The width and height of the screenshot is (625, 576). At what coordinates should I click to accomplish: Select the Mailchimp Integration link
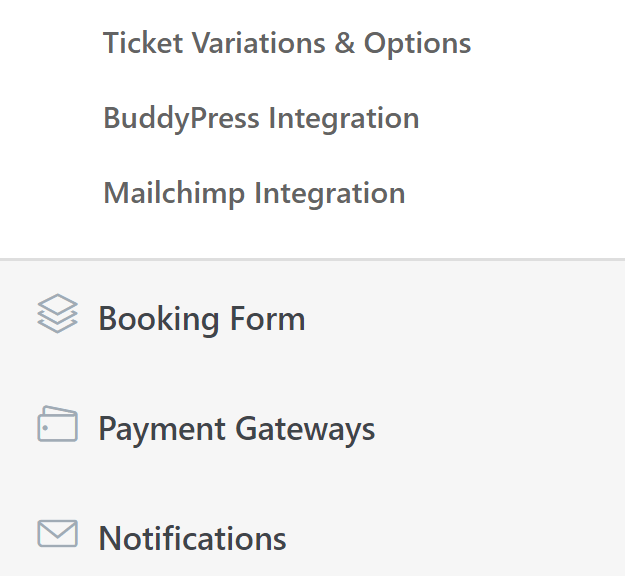coord(254,192)
